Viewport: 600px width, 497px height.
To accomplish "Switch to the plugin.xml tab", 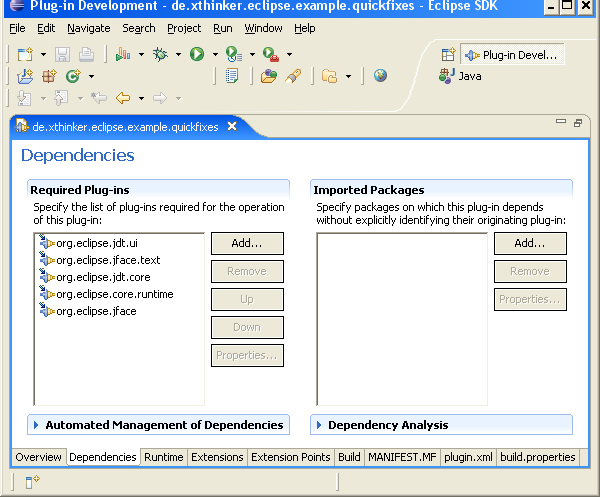I will 468,457.
